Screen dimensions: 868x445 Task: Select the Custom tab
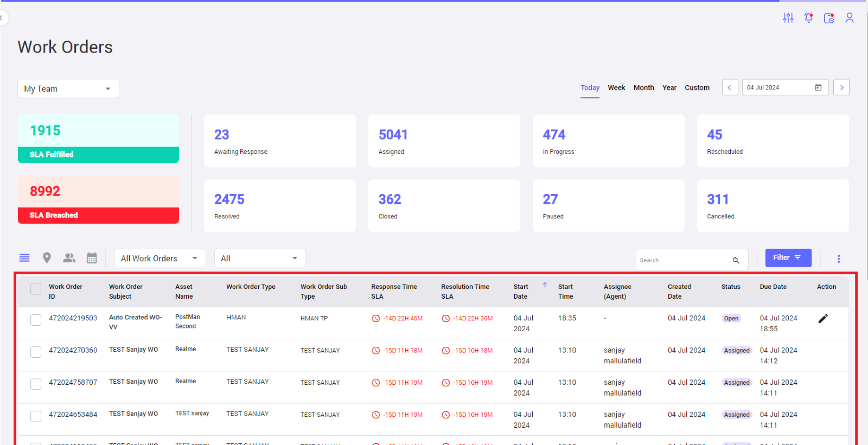(697, 88)
